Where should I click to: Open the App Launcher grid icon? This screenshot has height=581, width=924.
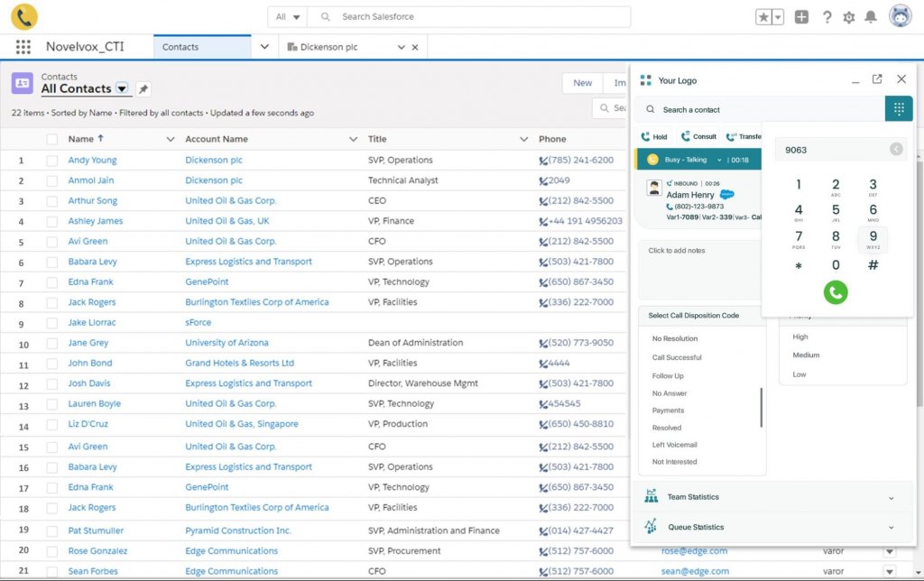(23, 47)
